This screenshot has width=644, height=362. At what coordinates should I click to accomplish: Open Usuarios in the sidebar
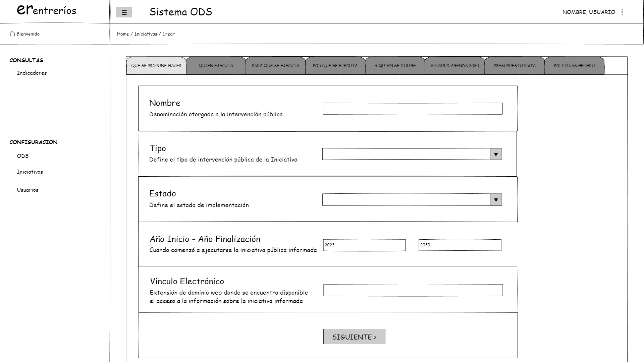28,190
